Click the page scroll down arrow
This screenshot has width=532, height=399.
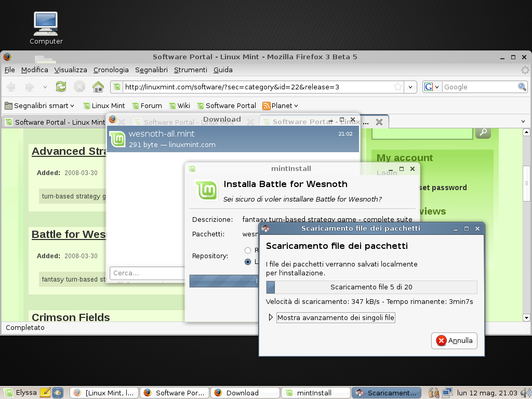coord(526,318)
